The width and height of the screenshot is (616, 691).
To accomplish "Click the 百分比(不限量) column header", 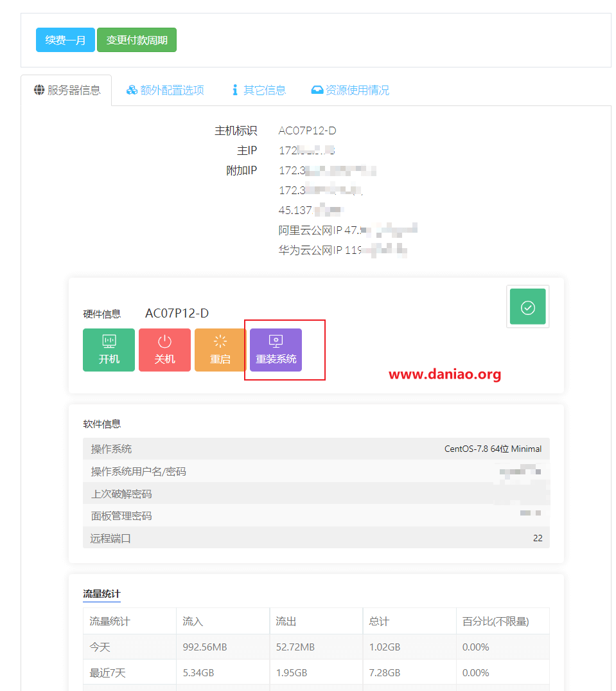I will (495, 622).
